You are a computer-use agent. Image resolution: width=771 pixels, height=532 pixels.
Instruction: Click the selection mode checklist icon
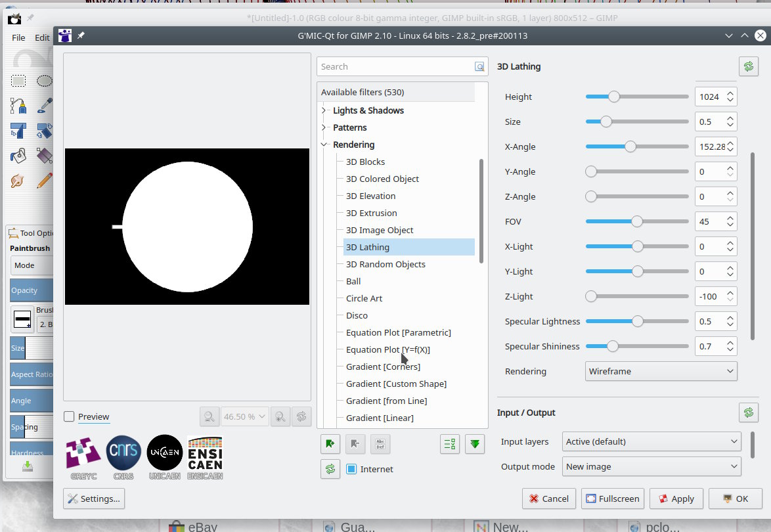coord(449,444)
